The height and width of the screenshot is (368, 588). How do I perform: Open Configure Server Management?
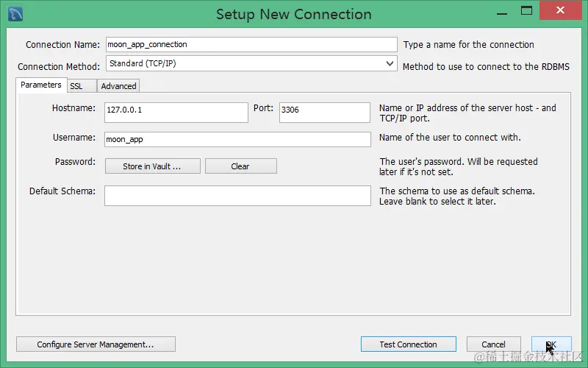(x=96, y=344)
